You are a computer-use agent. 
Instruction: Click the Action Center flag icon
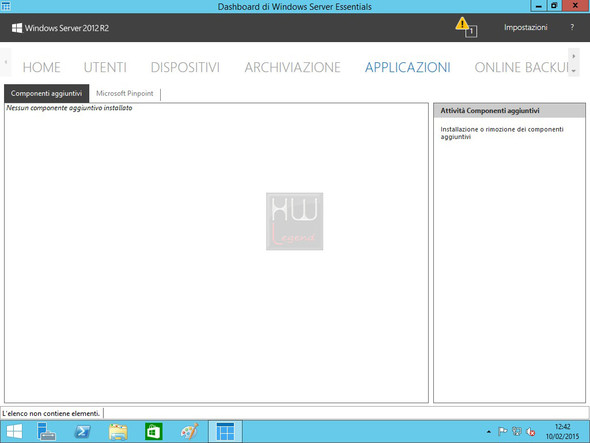[502, 431]
